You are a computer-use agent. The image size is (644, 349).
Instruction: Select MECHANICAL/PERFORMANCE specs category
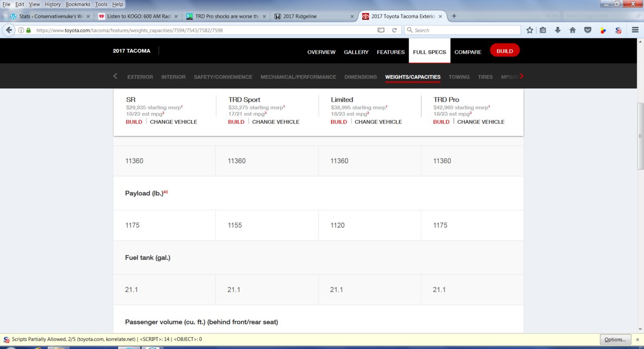298,77
